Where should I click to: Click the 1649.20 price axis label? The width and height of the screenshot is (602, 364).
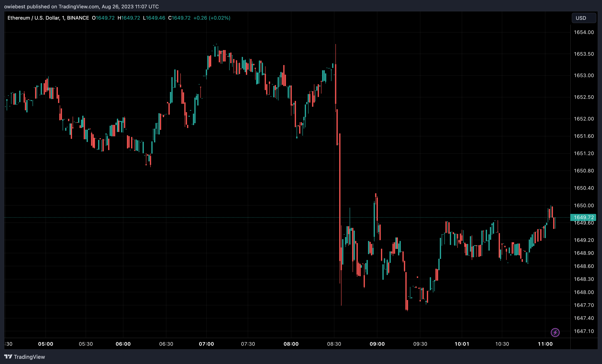[x=584, y=240]
